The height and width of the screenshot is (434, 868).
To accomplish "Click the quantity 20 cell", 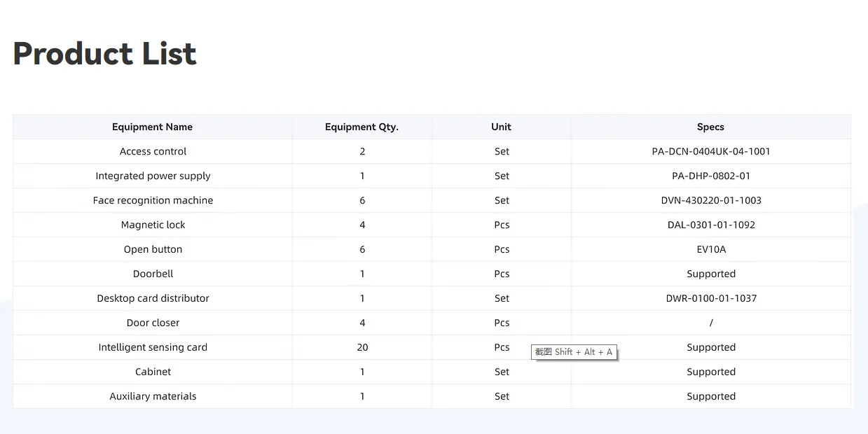I will (362, 347).
